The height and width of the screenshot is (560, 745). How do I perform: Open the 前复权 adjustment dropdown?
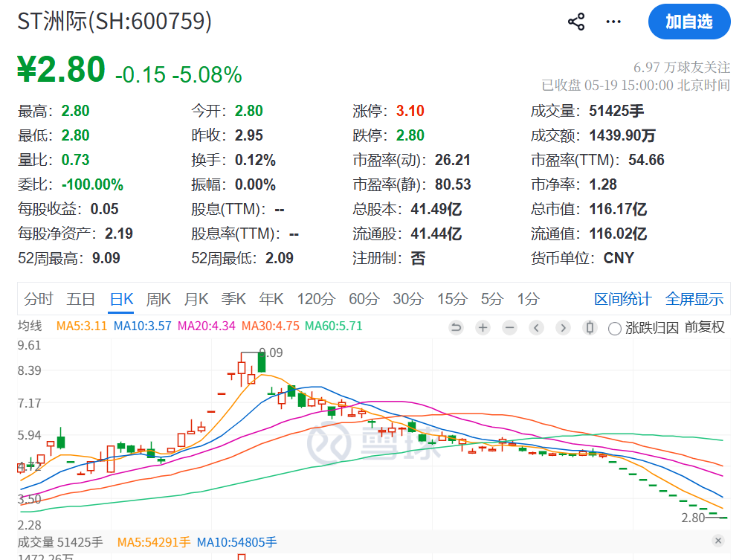705,327
